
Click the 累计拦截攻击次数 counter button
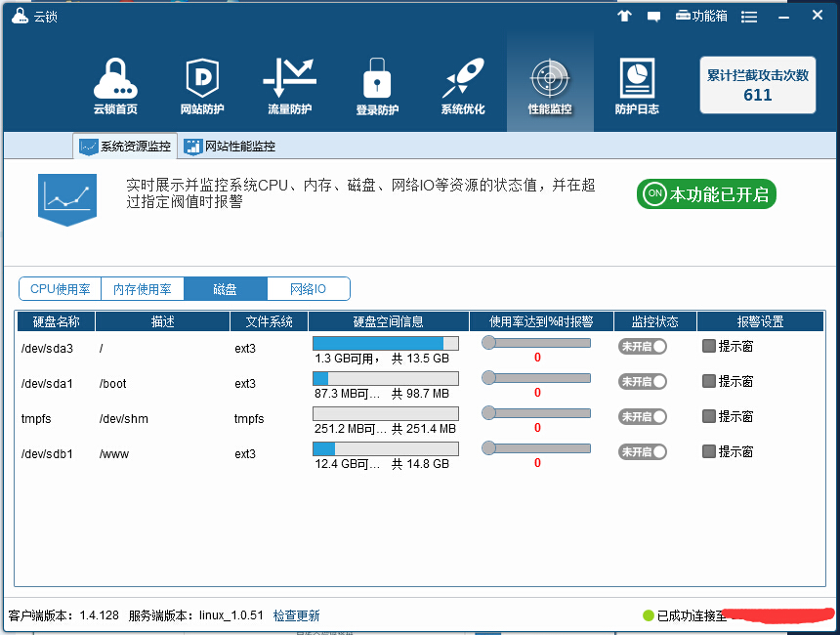click(758, 85)
